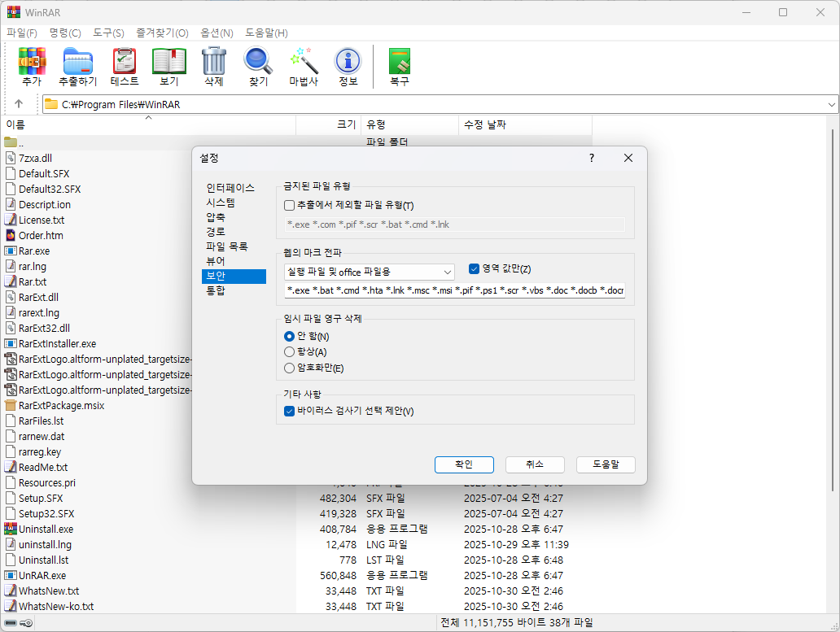Click the 확인 button
840x632 pixels.
[464, 464]
